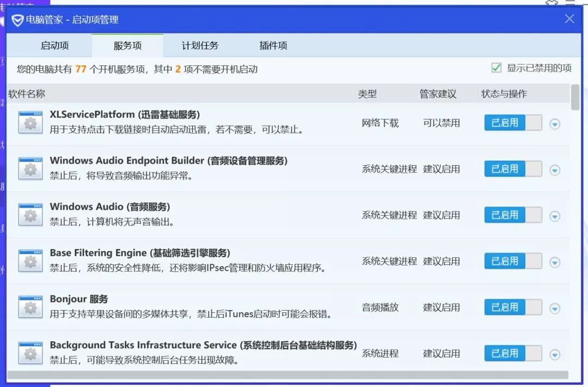Screen dimensions: 588x387
Task: Expand the dropdown arrow for XLServicePlatform
Action: [555, 124]
